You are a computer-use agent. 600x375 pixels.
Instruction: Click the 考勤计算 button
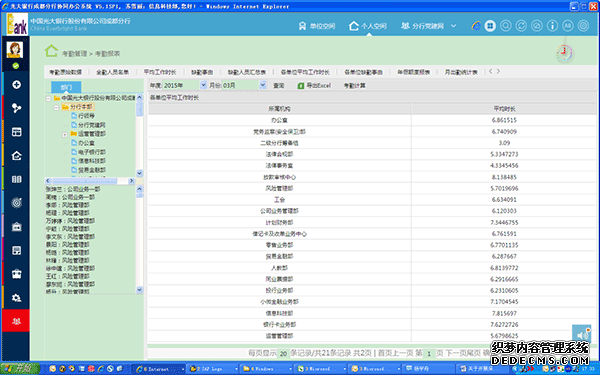[x=354, y=86]
